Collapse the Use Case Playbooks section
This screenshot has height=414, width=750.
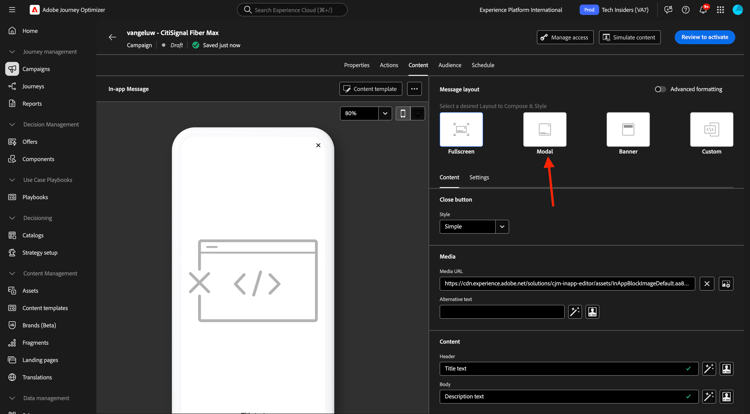click(12, 180)
